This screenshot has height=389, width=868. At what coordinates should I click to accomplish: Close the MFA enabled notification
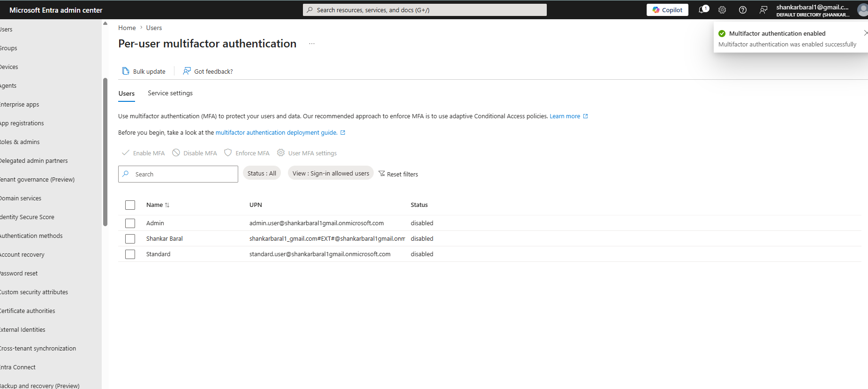[865, 33]
